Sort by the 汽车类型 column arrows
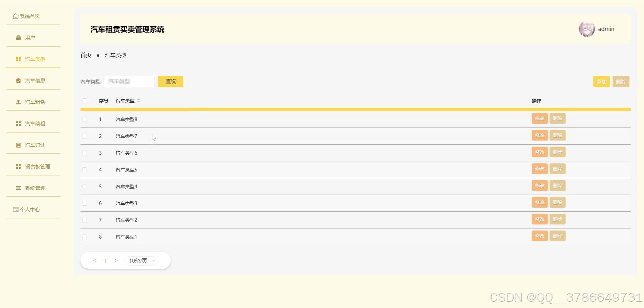The image size is (644, 308). click(x=139, y=100)
